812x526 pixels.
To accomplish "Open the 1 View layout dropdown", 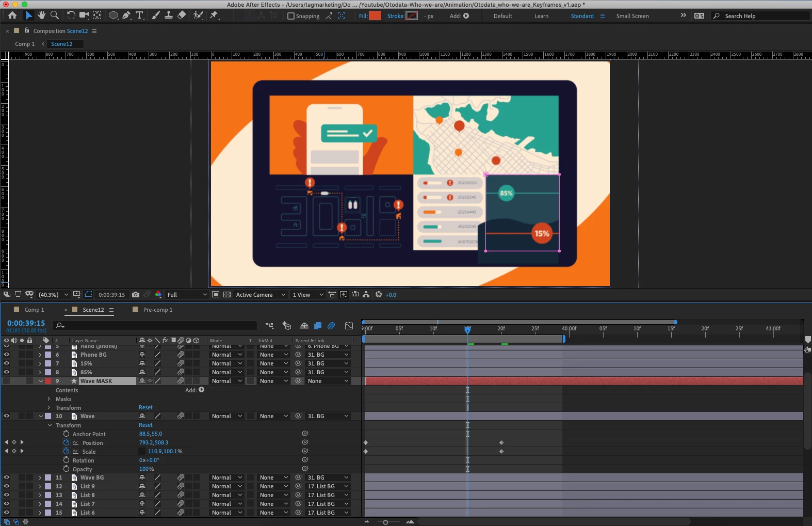I will pyautogui.click(x=308, y=295).
